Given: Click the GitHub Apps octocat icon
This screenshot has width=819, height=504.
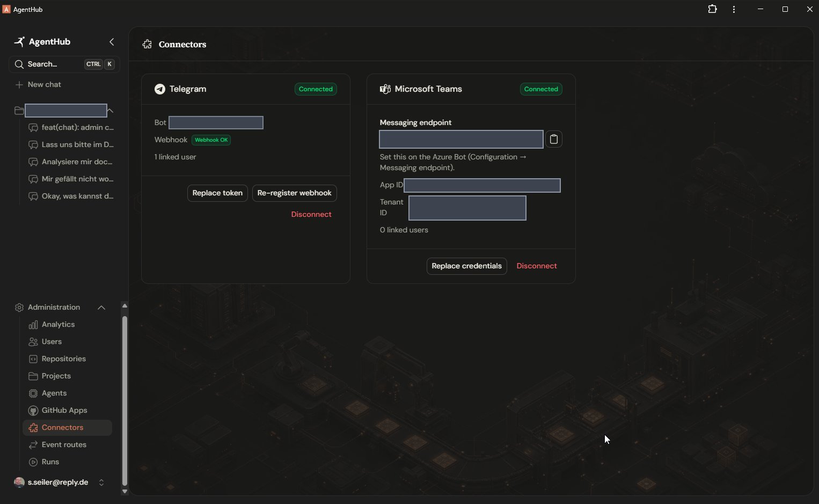Looking at the screenshot, I should tap(33, 411).
